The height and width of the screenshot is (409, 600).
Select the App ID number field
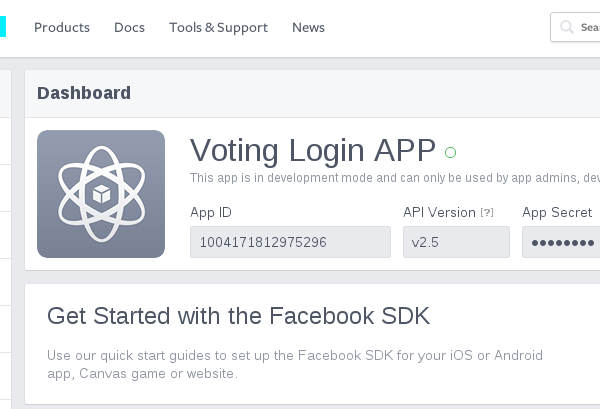click(x=290, y=242)
